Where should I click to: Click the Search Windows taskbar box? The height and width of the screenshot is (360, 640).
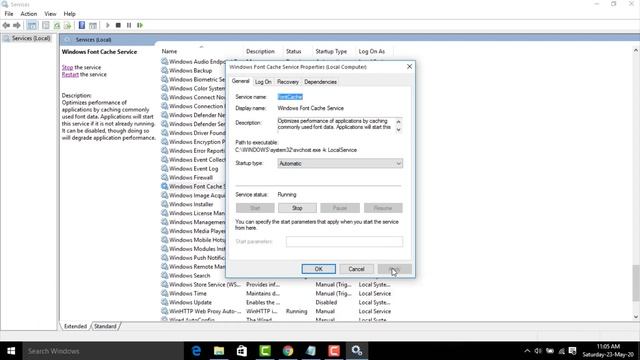102,351
